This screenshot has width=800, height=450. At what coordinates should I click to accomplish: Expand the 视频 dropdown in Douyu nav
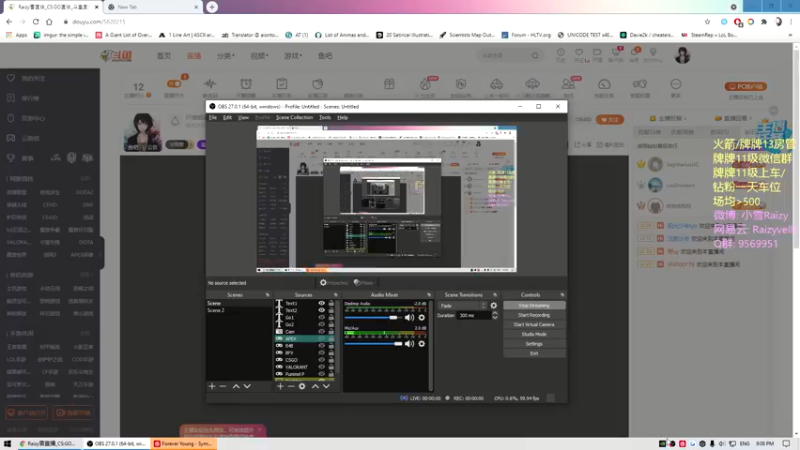(259, 56)
